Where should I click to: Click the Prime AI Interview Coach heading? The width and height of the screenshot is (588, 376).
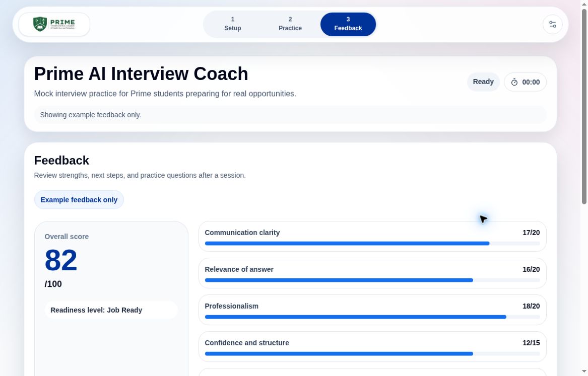[x=141, y=74]
